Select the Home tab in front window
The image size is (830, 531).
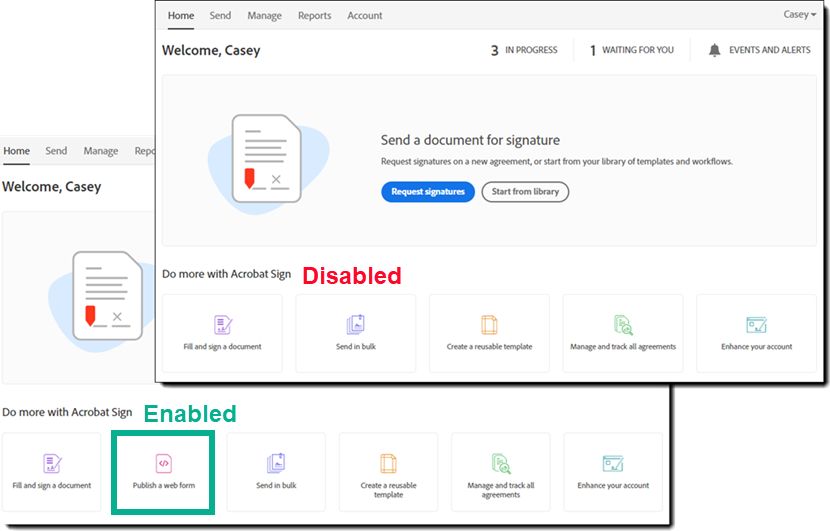(x=181, y=16)
